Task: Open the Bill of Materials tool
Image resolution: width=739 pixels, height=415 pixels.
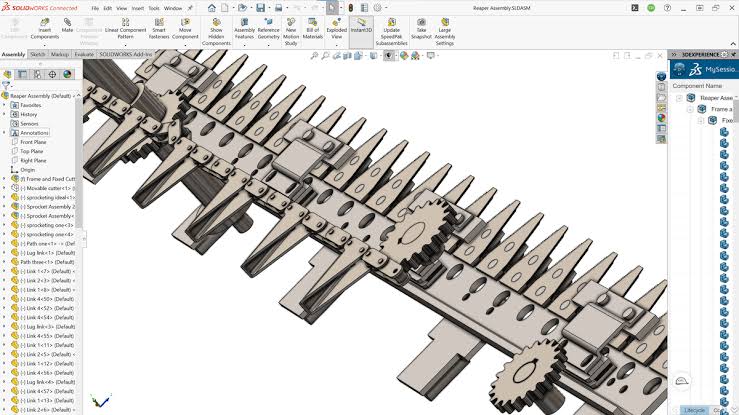Action: (312, 29)
